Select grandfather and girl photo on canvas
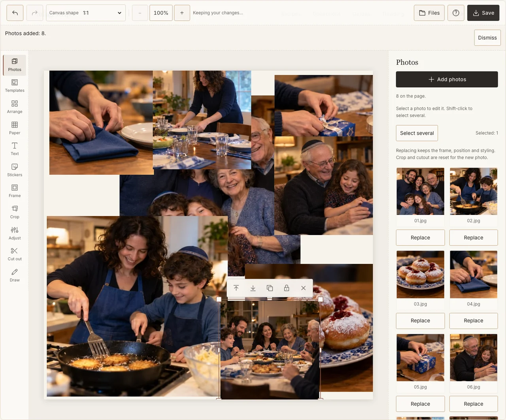This screenshot has height=420, width=506. point(324,186)
